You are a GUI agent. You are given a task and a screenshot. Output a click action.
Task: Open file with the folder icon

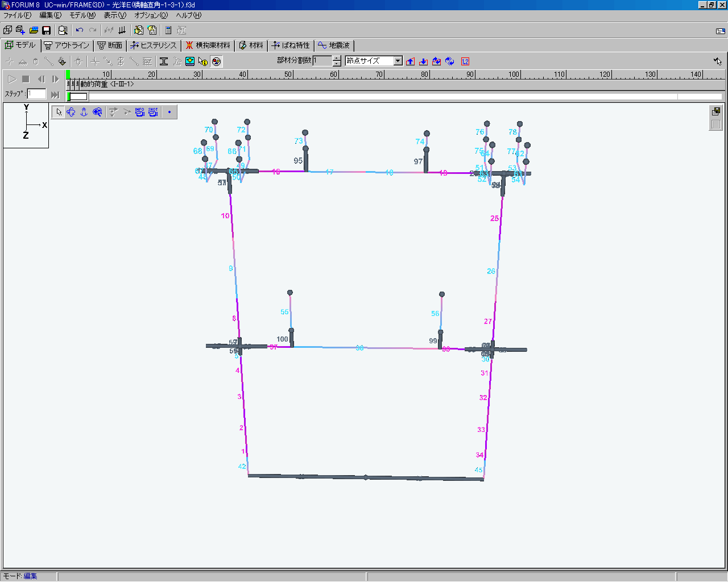click(x=34, y=30)
